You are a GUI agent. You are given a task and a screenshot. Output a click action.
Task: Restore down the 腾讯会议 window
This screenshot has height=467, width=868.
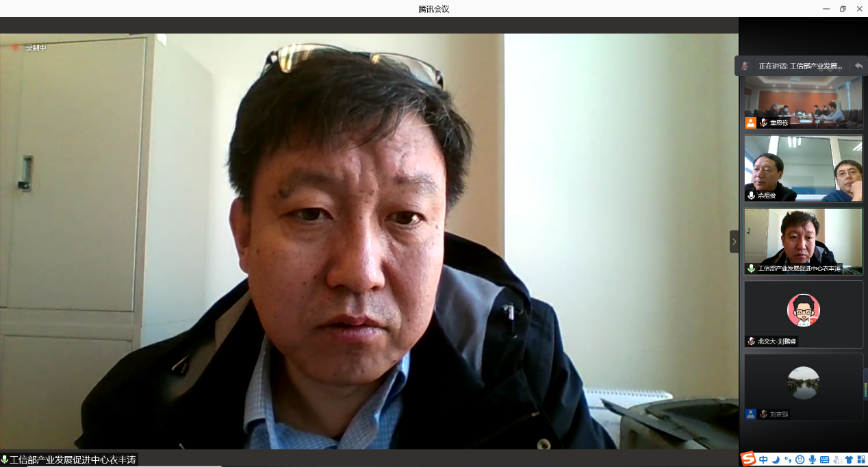[843, 9]
